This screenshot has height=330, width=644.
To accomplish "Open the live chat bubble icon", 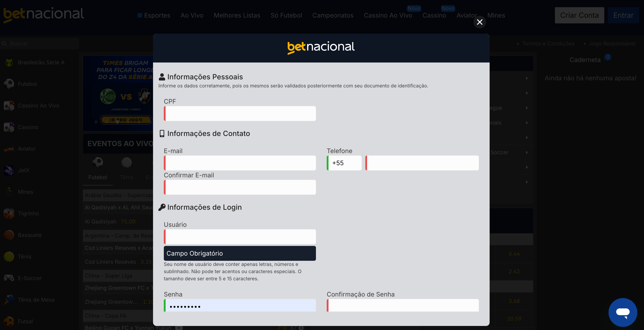I will pyautogui.click(x=622, y=312).
